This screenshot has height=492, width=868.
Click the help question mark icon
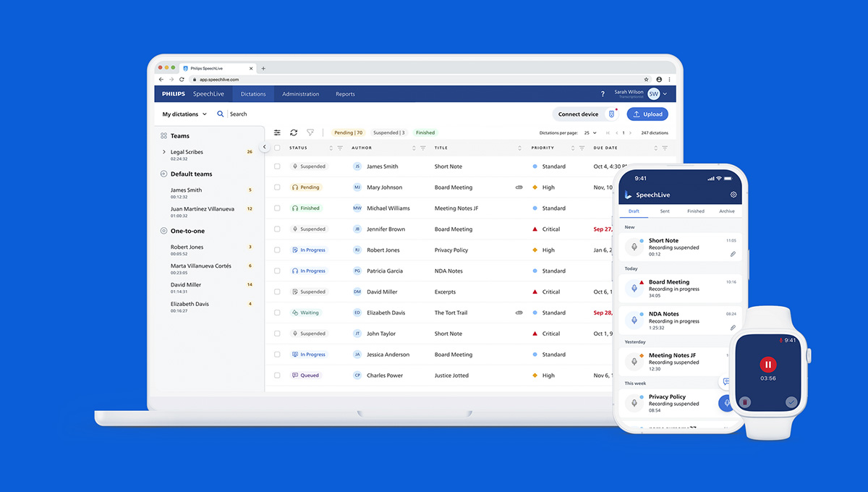click(603, 94)
